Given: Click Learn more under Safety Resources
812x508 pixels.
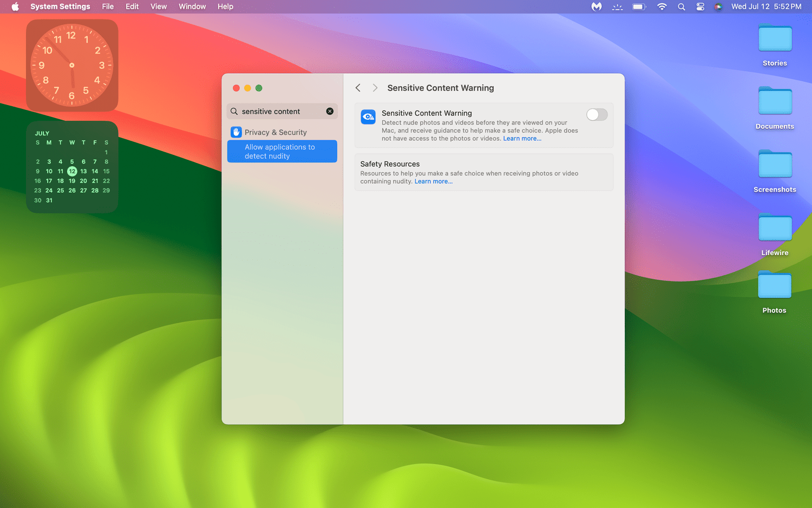Looking at the screenshot, I should (x=433, y=181).
